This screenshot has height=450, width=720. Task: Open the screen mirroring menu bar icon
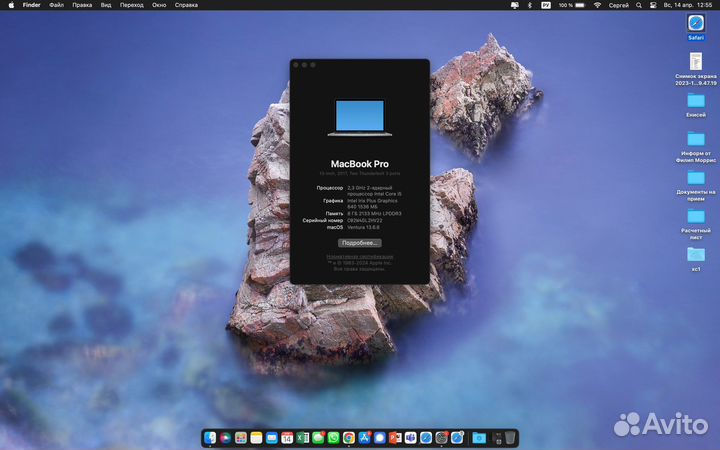(x=514, y=5)
